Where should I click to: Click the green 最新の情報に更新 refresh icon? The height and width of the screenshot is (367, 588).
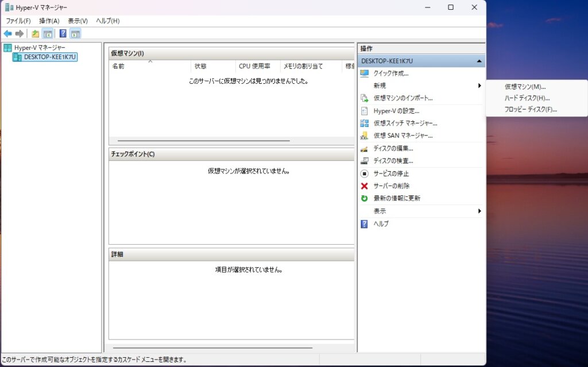(x=364, y=198)
